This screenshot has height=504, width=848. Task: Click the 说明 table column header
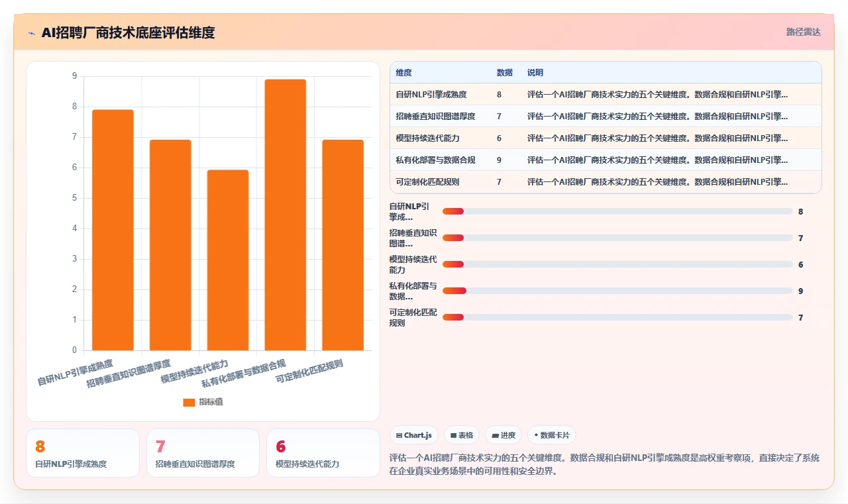coord(535,73)
